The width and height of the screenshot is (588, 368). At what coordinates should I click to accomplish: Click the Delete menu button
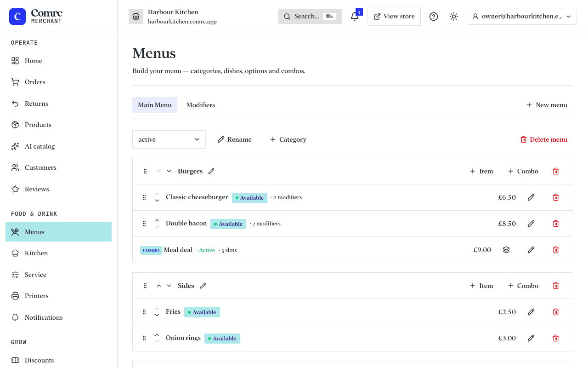544,139
